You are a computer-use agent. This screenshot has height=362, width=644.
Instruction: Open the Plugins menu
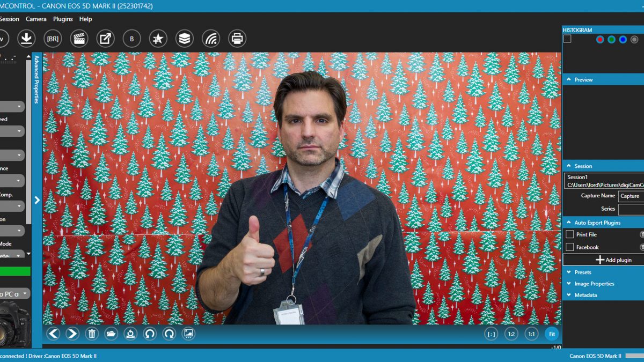(x=63, y=19)
